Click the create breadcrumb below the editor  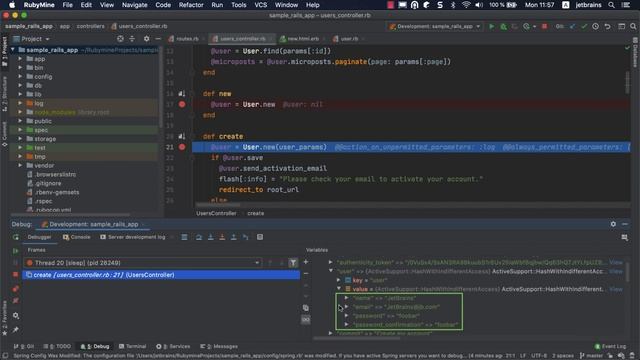(256, 213)
